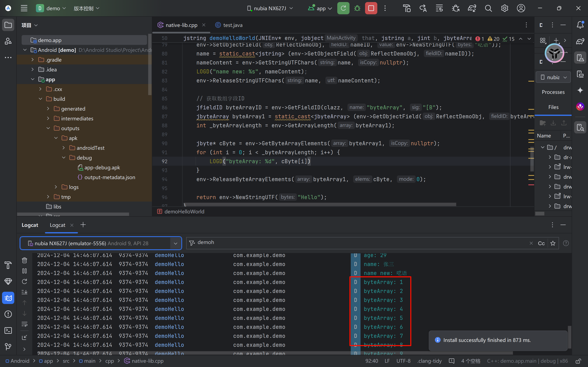Open the Processes tab in Device Explorer
588x367 pixels.
coord(553,92)
